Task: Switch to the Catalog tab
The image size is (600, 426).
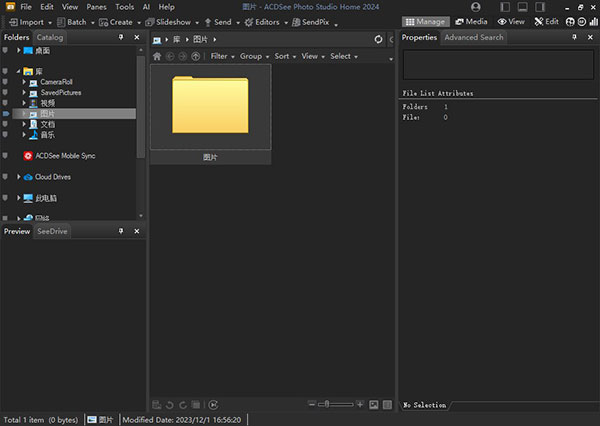Action: 50,37
